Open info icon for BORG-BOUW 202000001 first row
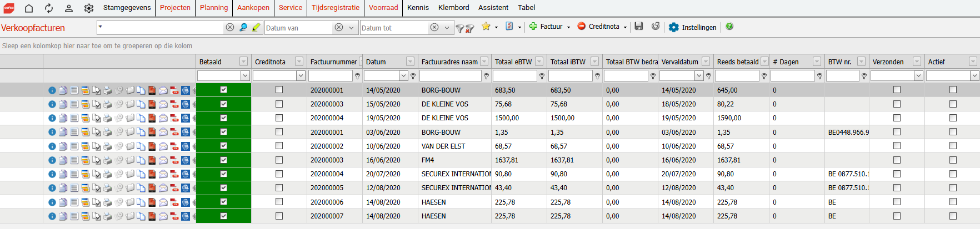The height and width of the screenshot is (229, 980). (52, 90)
